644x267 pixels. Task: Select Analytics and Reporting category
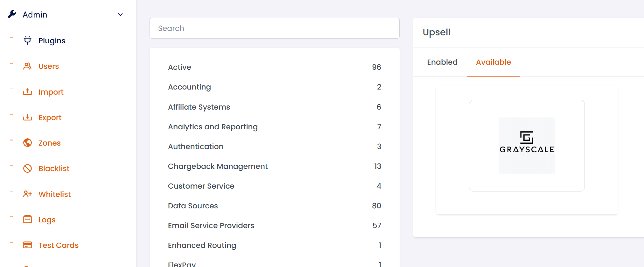[x=213, y=127]
